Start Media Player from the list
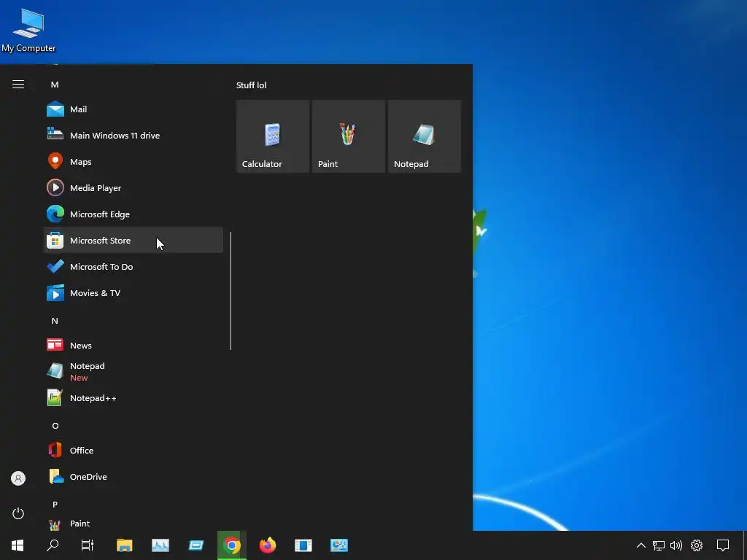 (133, 187)
